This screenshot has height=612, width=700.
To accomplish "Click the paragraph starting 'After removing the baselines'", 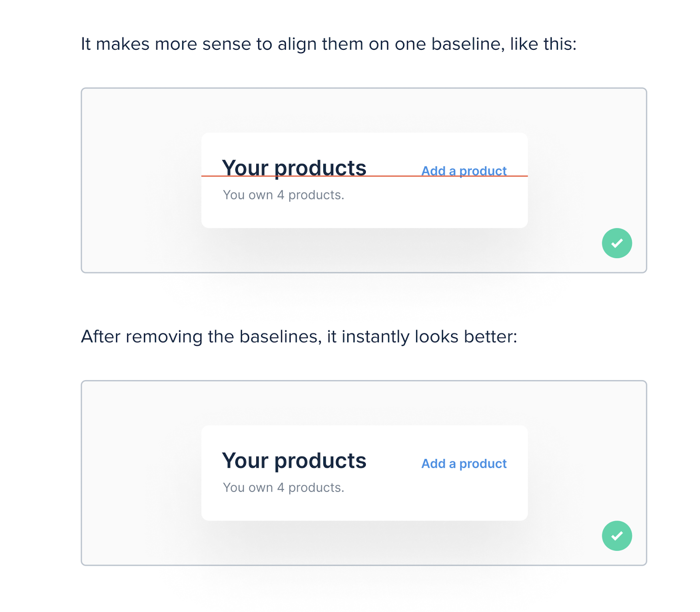I will (299, 337).
